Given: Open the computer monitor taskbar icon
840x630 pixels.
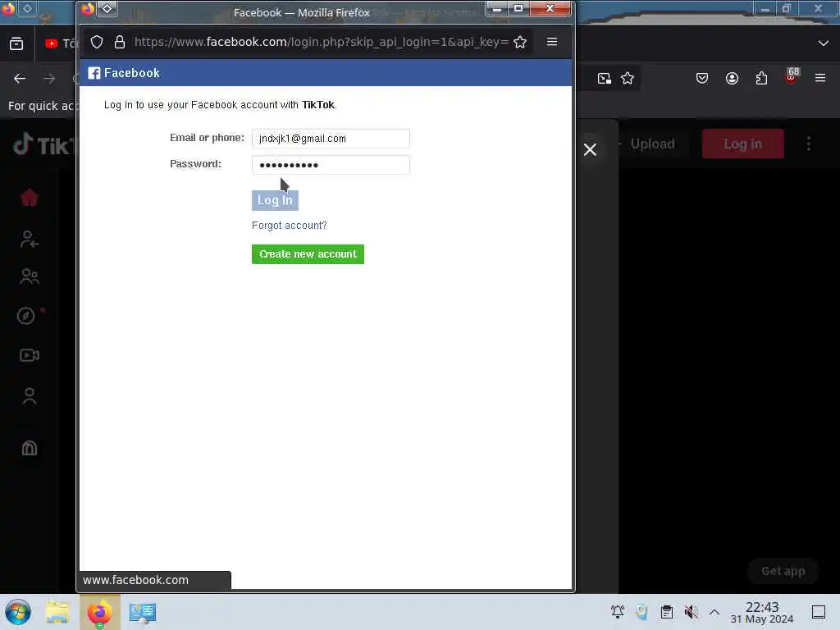Looking at the screenshot, I should click(143, 614).
